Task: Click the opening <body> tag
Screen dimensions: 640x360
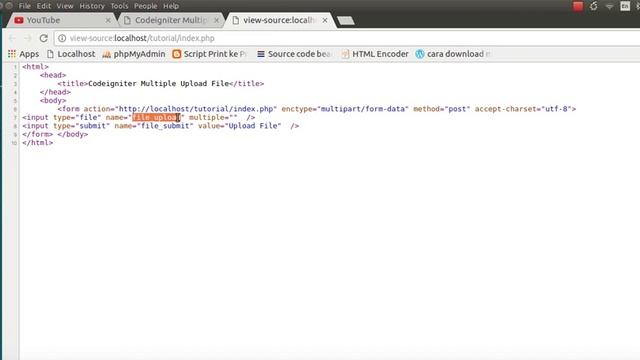Action: tap(53, 100)
